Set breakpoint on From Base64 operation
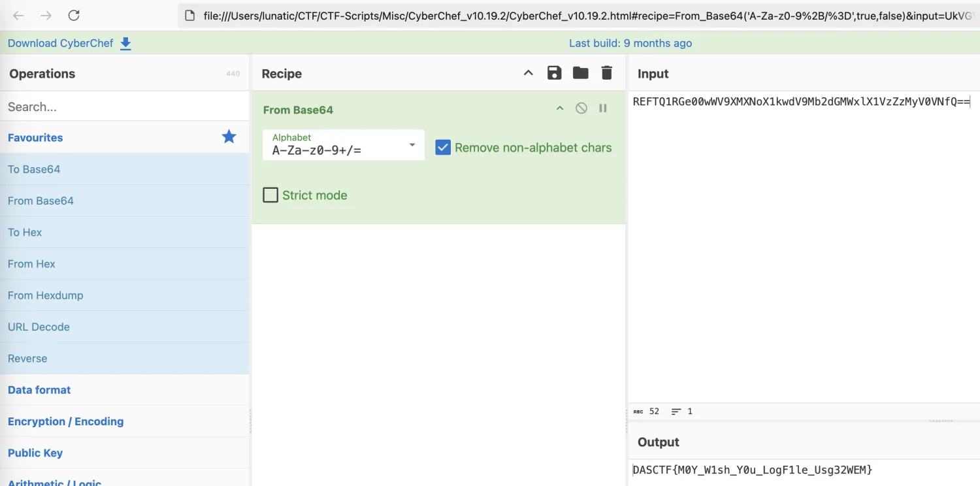The image size is (980, 486). point(603,108)
